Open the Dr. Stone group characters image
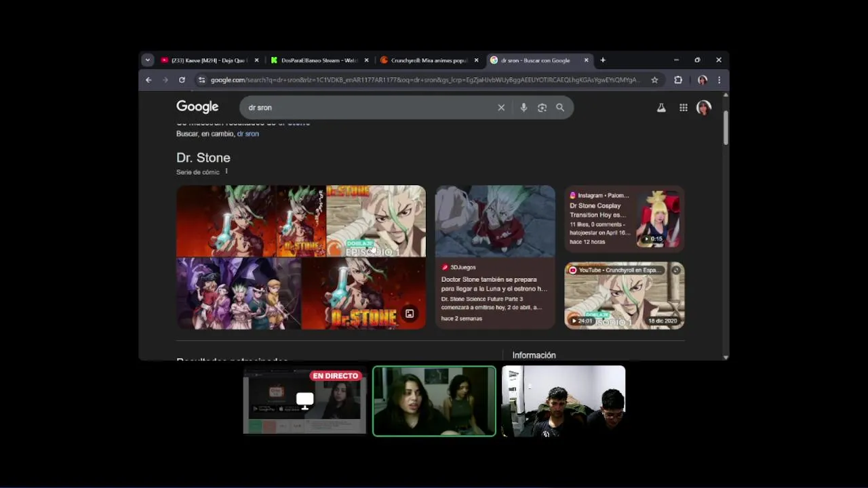This screenshot has width=868, height=488. tap(238, 293)
